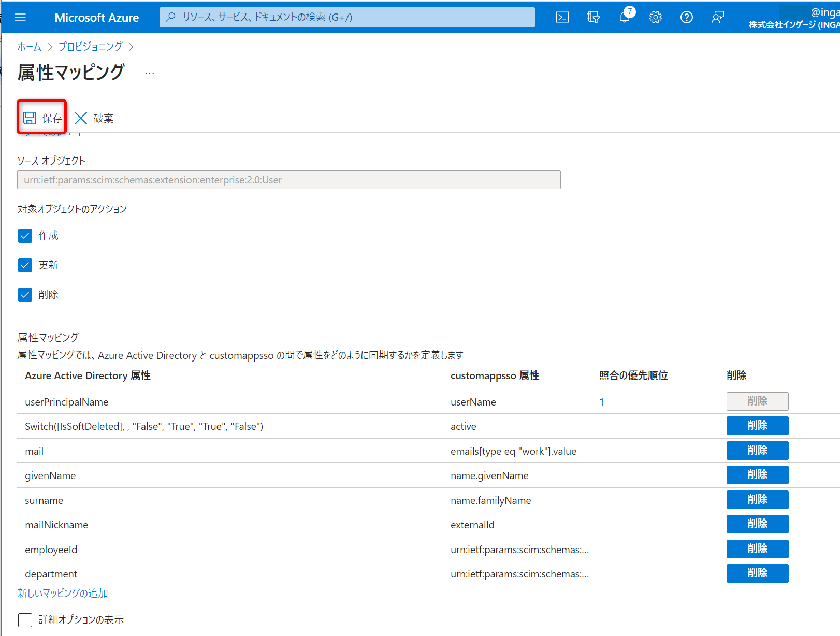Toggle the 更新 checkbox
The height and width of the screenshot is (636, 840).
(x=25, y=265)
